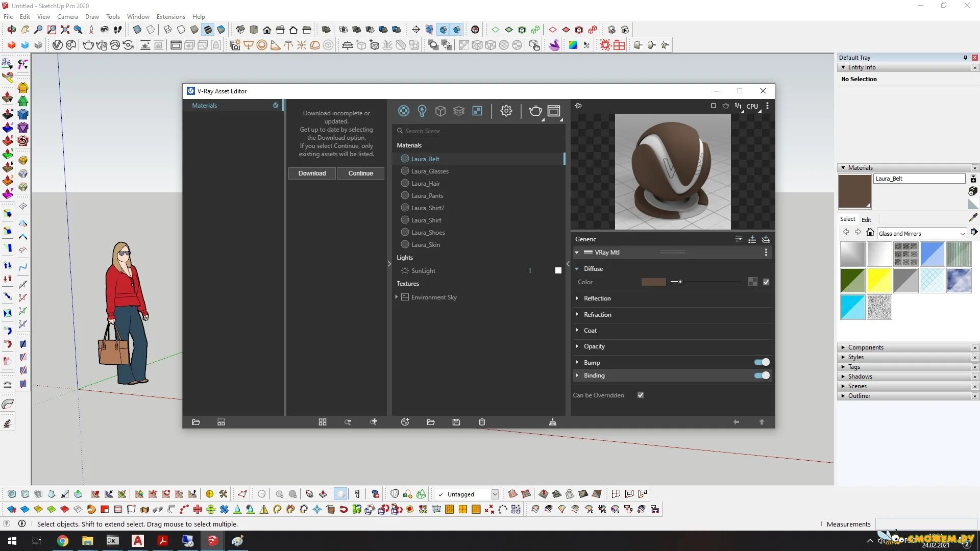Uncheck the Can be Overridden checkbox
Screen dimensions: 980x551
pos(641,395)
